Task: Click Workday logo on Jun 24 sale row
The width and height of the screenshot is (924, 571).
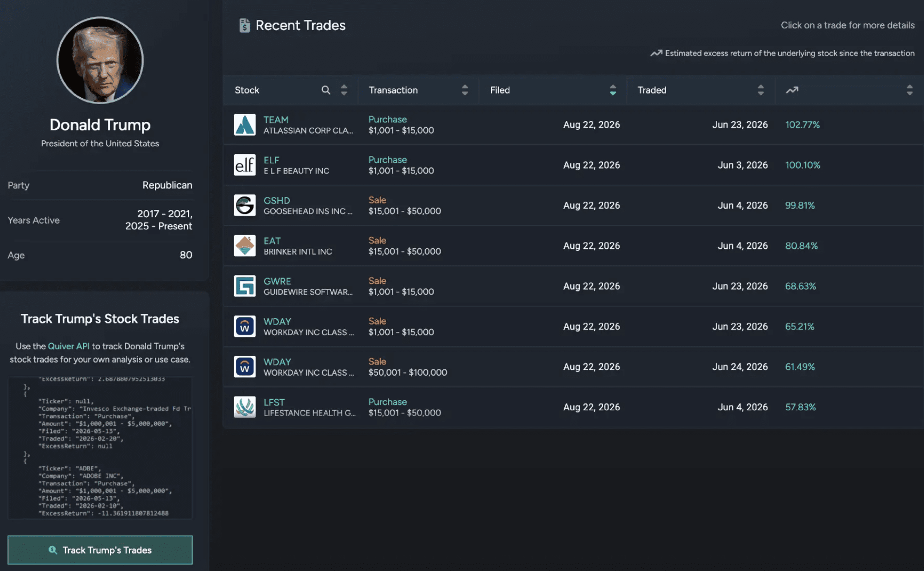Action: pos(245,366)
